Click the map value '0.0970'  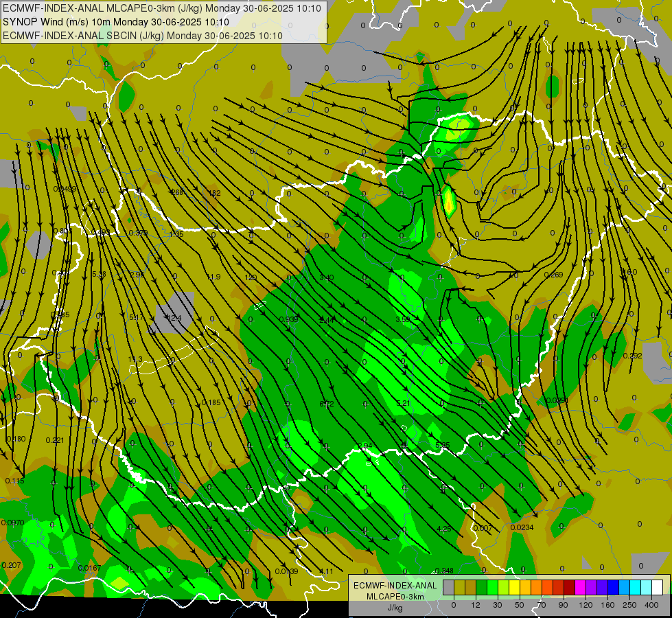click(x=13, y=523)
